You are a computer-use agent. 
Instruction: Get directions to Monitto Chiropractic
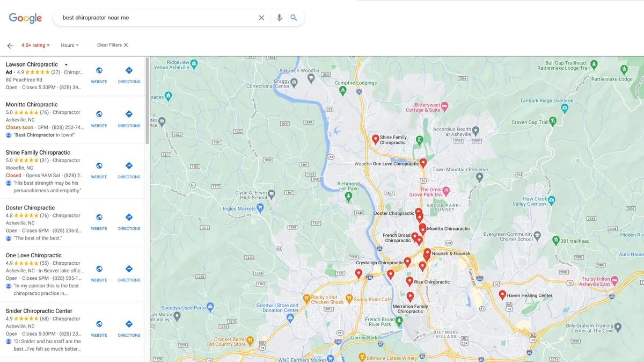point(129,114)
